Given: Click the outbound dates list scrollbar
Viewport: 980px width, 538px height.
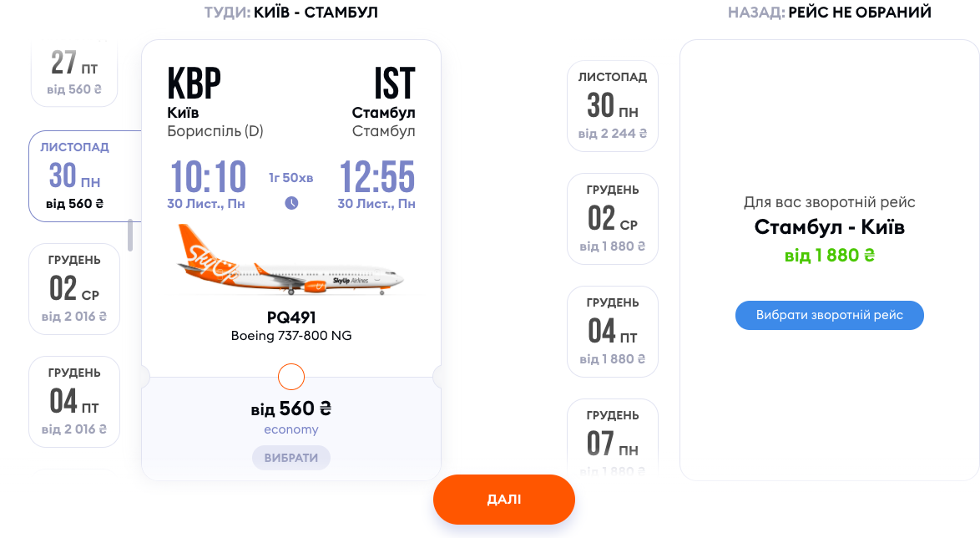Looking at the screenshot, I should coord(130,235).
